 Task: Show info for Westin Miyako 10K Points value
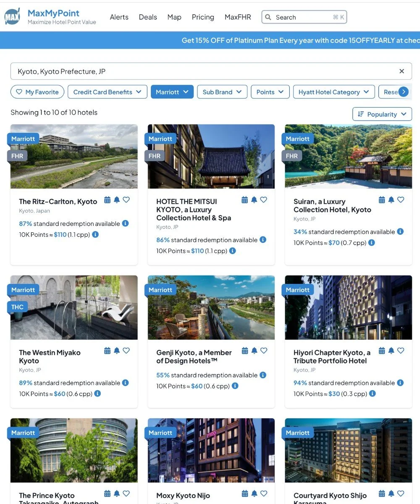(x=97, y=394)
